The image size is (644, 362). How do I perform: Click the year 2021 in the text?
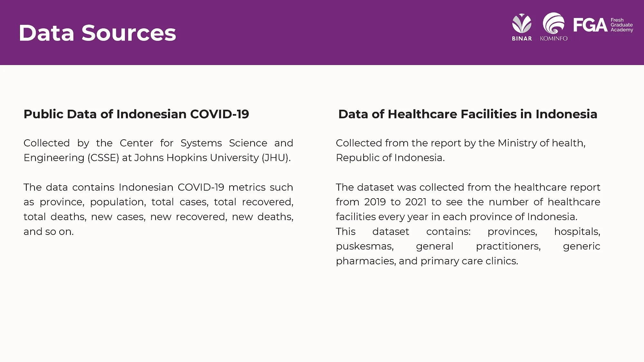[416, 202]
